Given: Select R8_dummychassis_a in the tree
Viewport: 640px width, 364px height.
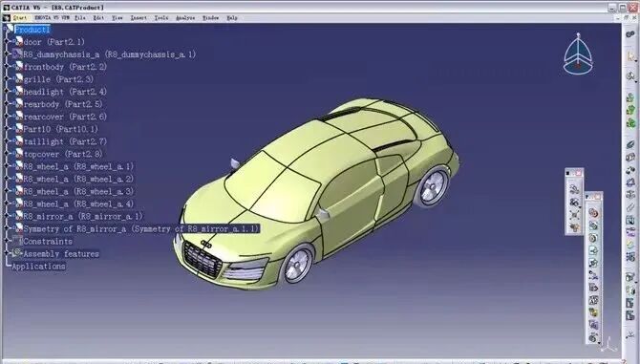Looking at the screenshot, I should [110, 54].
